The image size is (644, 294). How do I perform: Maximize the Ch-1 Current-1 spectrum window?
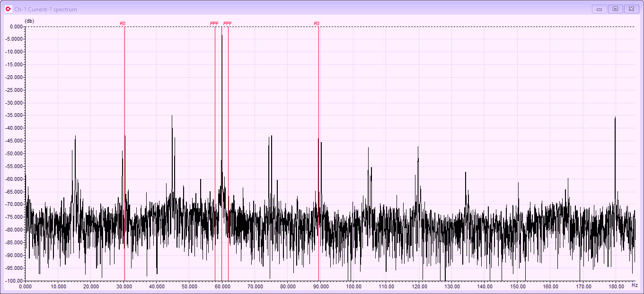click(615, 9)
